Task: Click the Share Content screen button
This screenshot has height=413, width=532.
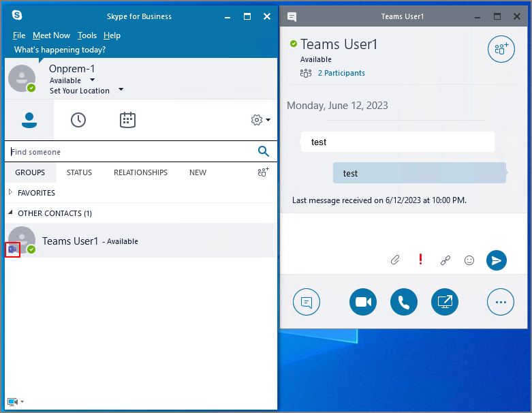Action: pyautogui.click(x=444, y=302)
